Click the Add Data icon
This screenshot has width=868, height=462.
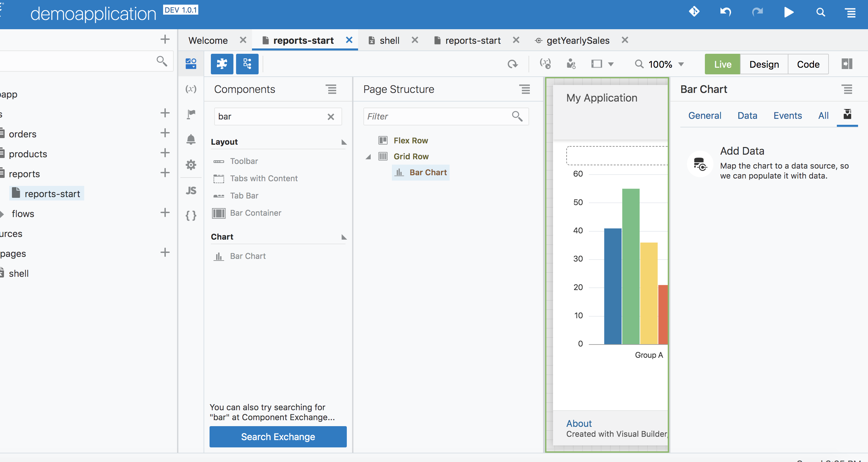(700, 164)
